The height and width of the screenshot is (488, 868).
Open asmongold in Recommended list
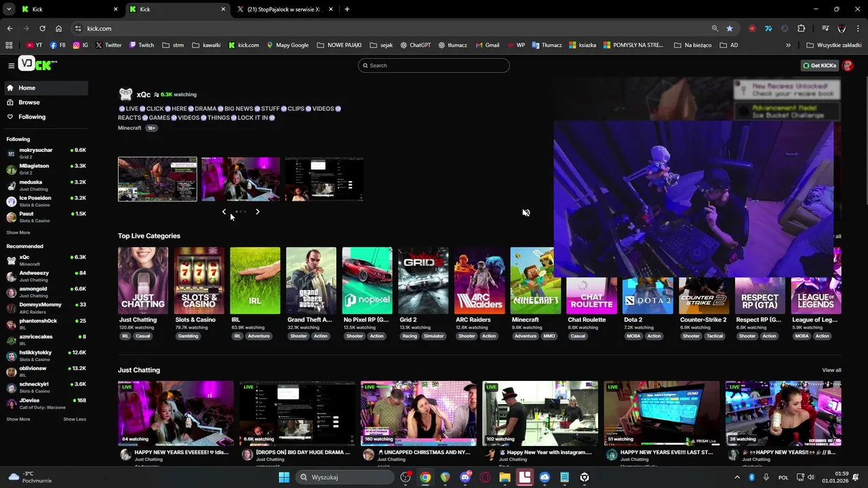coord(46,291)
